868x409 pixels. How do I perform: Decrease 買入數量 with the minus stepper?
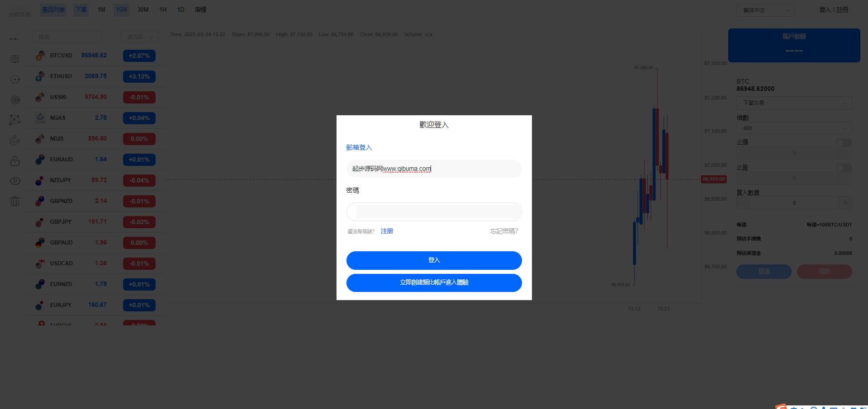tap(743, 203)
